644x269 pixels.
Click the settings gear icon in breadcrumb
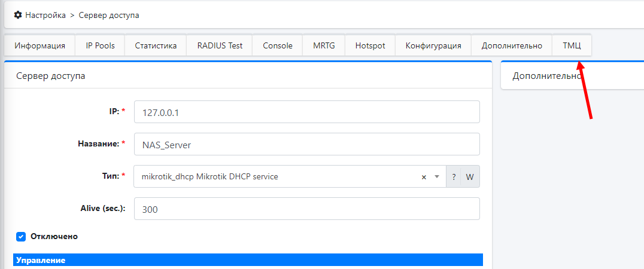[x=18, y=15]
